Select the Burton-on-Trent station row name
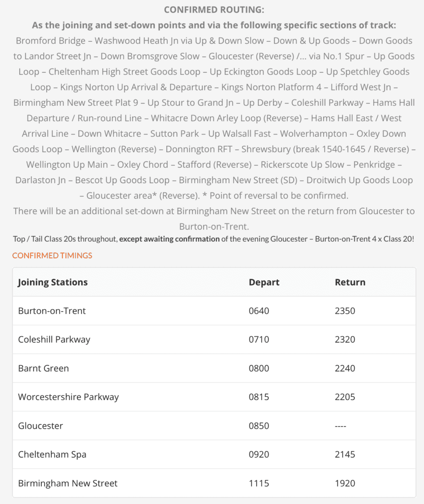Image resolution: width=424 pixels, height=504 pixels. pyautogui.click(x=52, y=311)
